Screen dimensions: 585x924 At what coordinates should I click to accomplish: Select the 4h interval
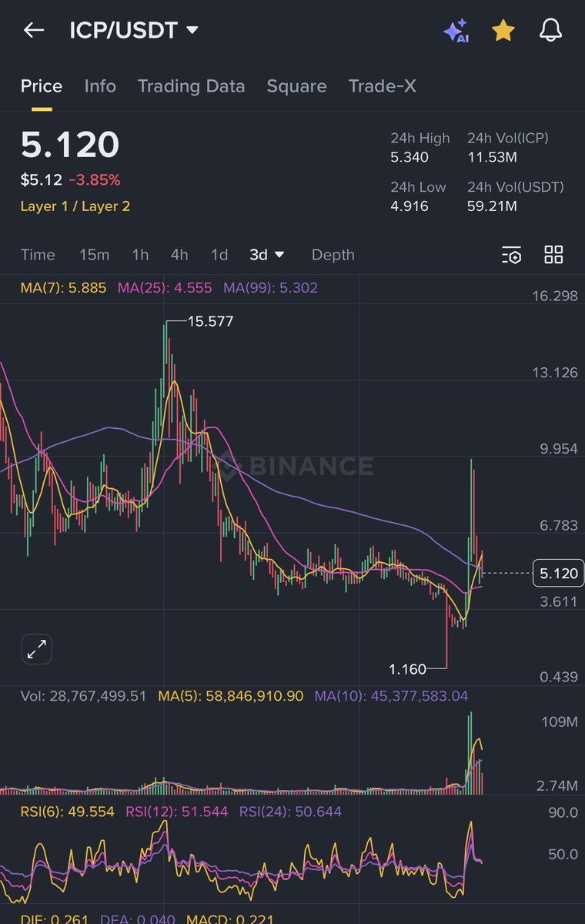coord(179,255)
